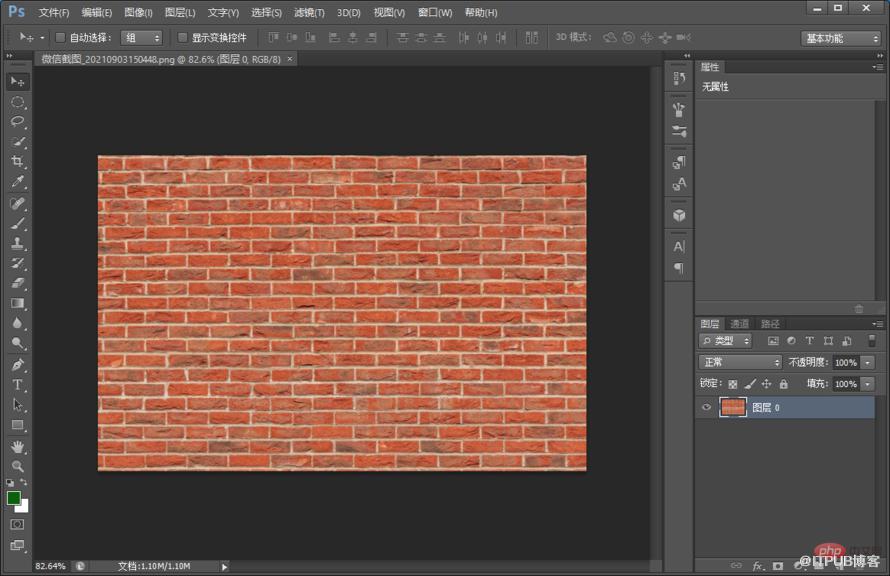Hide 图层 0 with the eye icon

[x=707, y=407]
